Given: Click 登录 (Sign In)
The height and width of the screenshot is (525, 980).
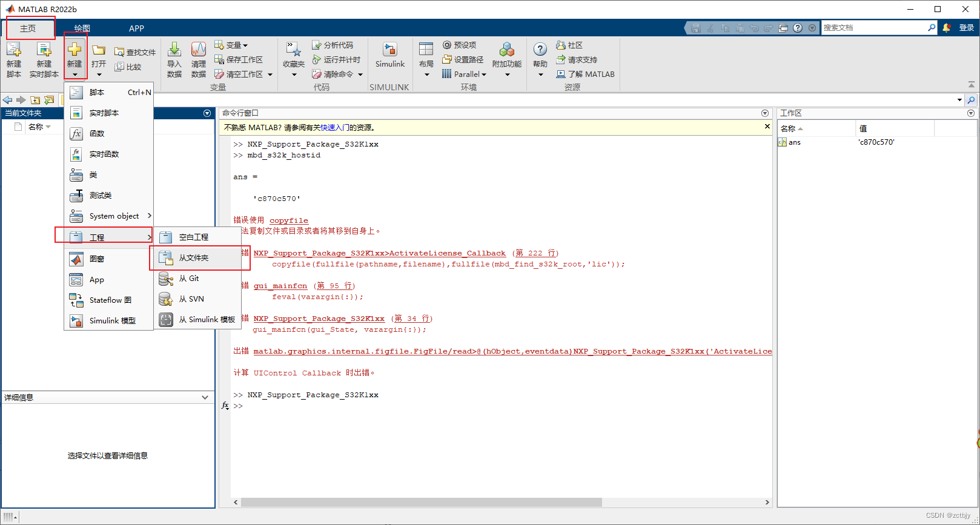Looking at the screenshot, I should pos(967,28).
